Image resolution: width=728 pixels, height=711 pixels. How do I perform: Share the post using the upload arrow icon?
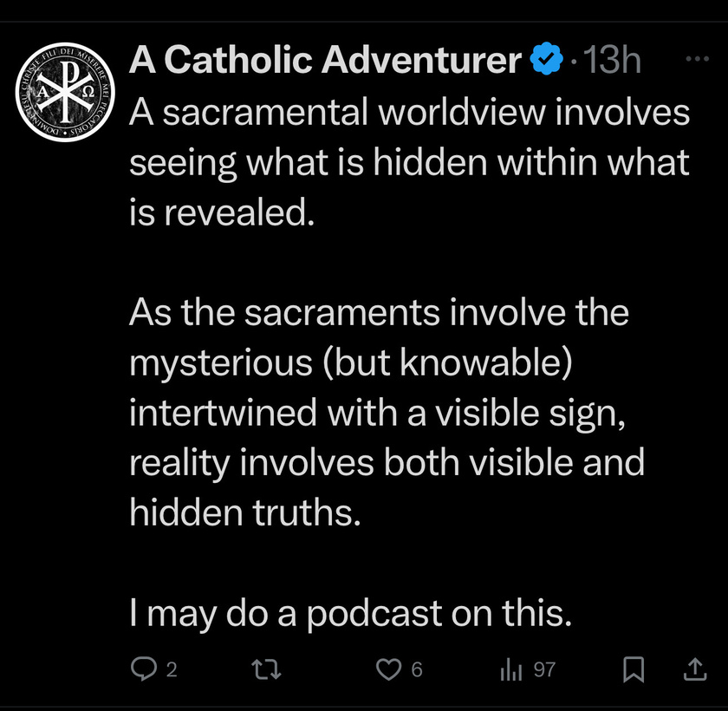coord(695,669)
